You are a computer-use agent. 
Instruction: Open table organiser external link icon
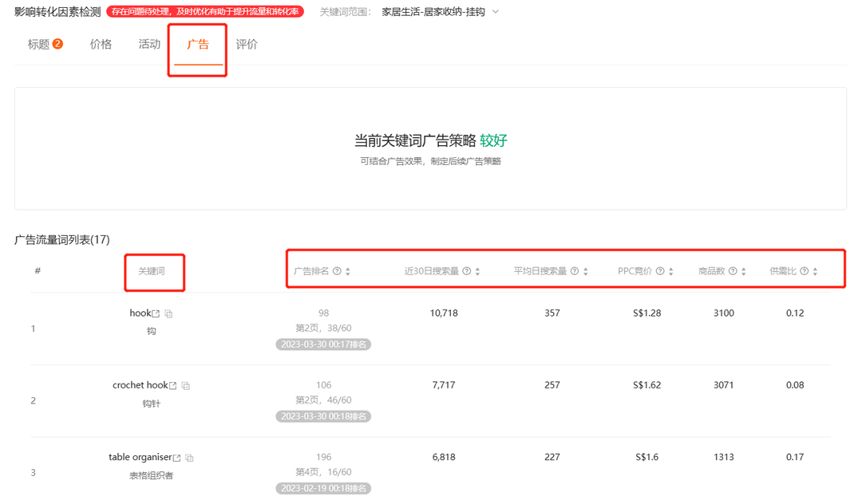click(176, 457)
